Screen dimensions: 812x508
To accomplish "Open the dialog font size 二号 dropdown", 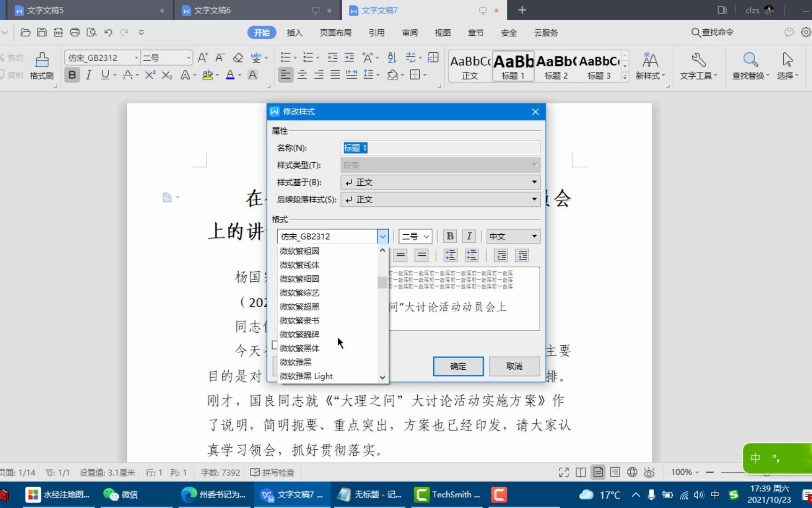I will pos(415,236).
